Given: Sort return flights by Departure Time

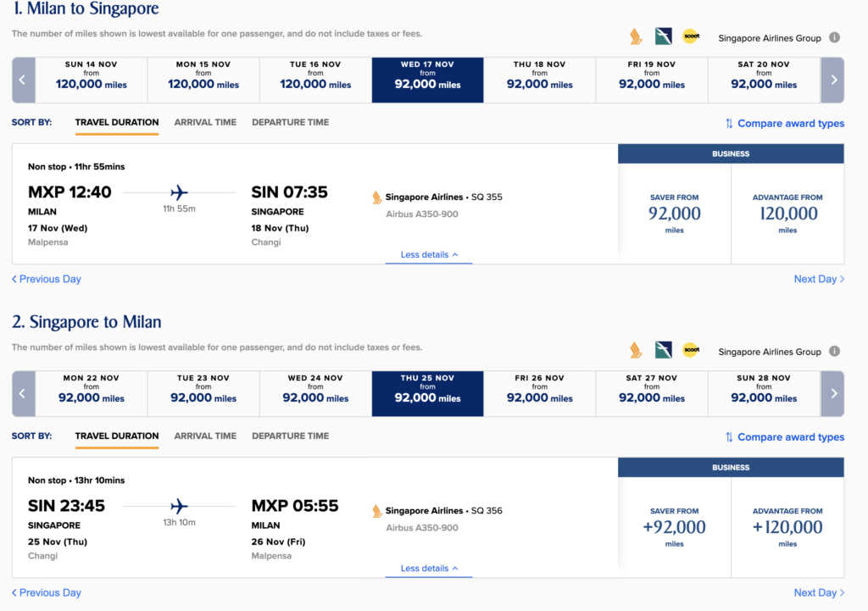Looking at the screenshot, I should [x=290, y=436].
